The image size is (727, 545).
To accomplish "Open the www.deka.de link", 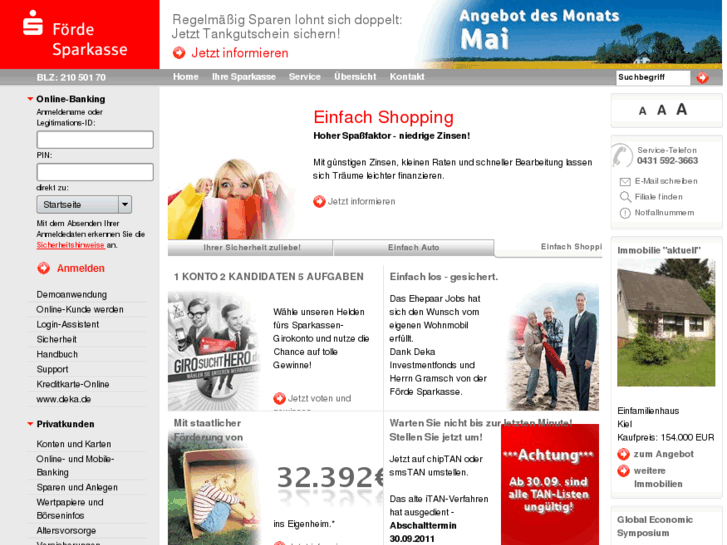I will click(64, 399).
